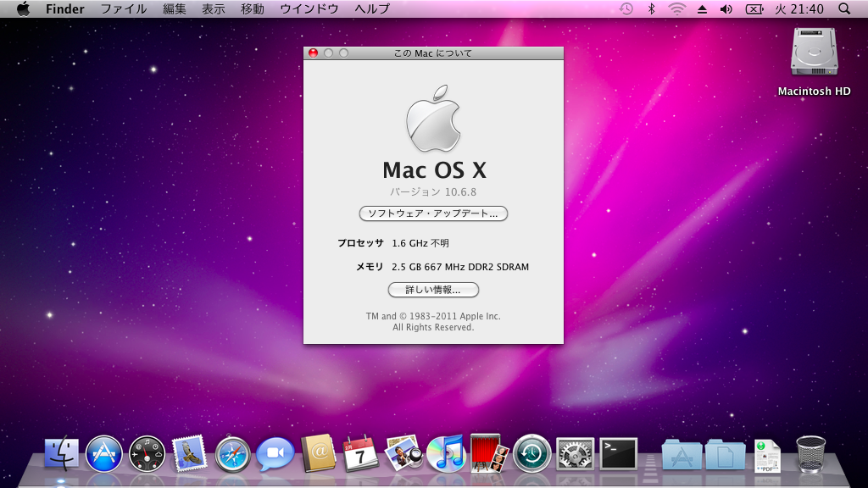Screen dimensions: 868x488
Task: Click the clock showing 火 21:40
Action: click(x=799, y=8)
